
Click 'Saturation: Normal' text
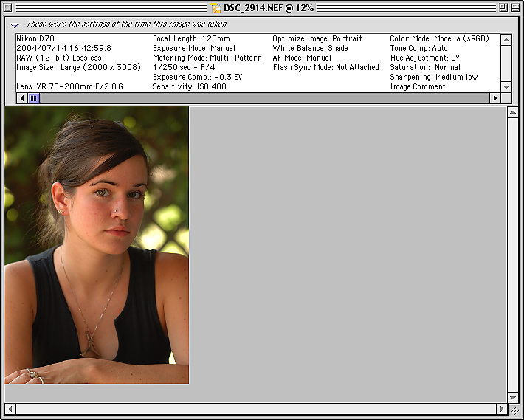[425, 67]
